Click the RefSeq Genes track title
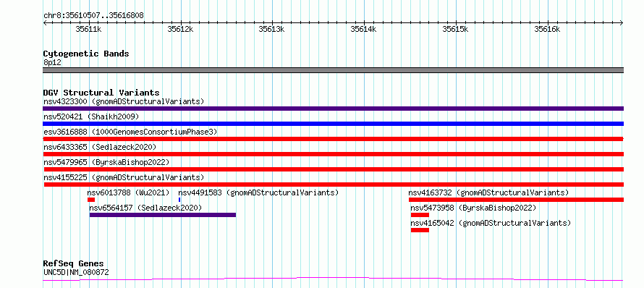Screen dimensions: 644x288 coord(73,263)
